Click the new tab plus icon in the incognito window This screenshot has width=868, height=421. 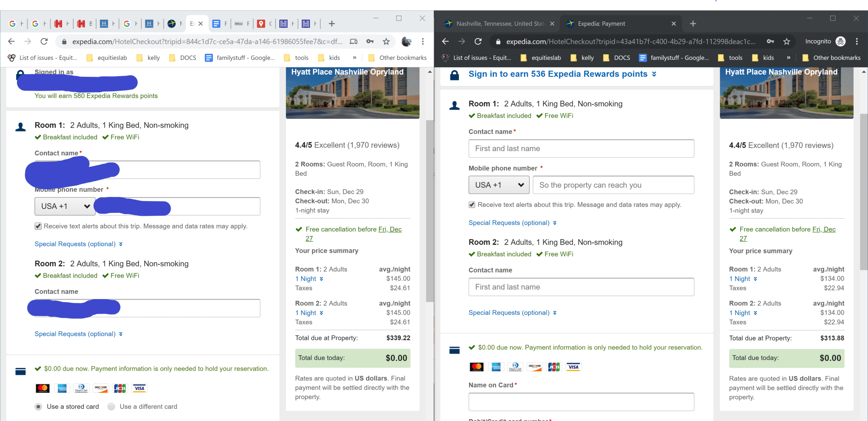click(693, 23)
